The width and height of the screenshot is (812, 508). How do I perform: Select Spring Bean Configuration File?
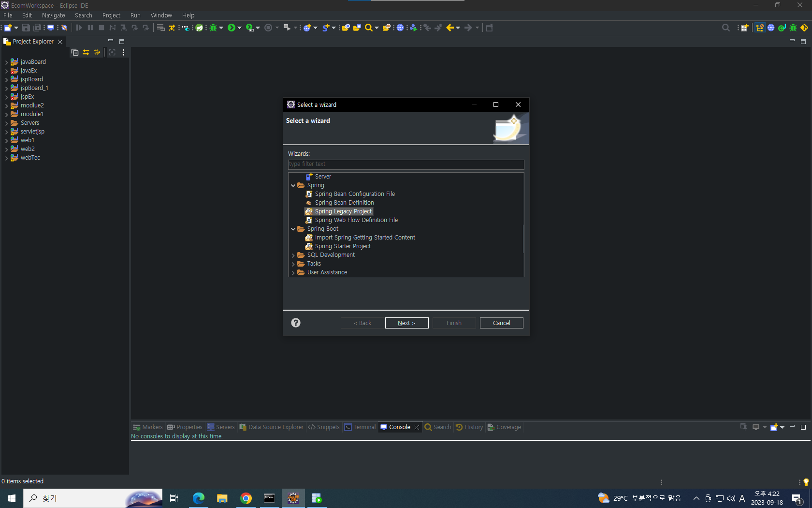tap(355, 194)
